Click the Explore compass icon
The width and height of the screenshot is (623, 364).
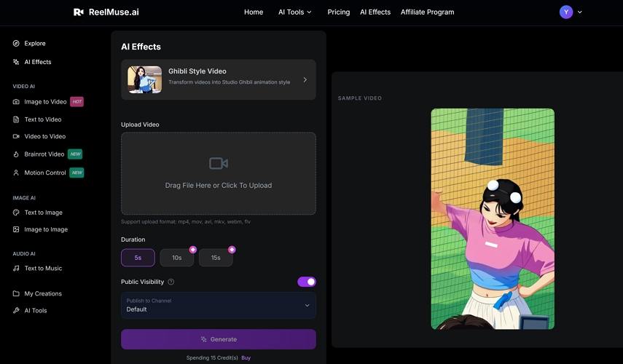(x=16, y=43)
